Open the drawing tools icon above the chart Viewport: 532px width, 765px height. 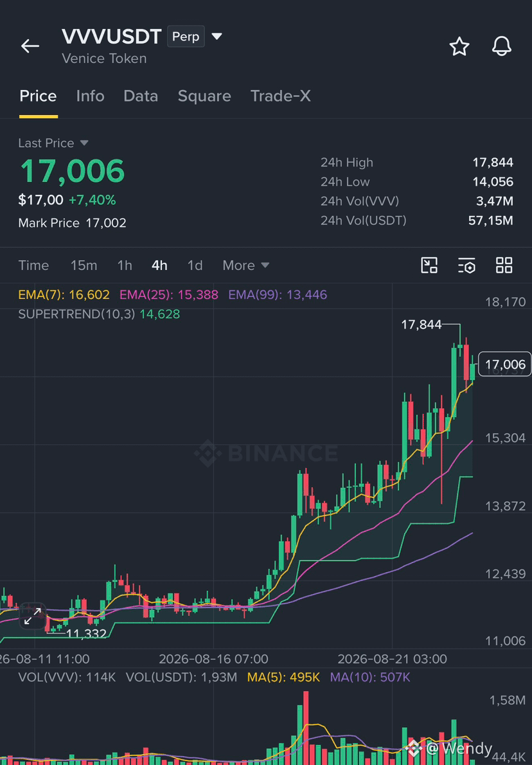coord(429,265)
